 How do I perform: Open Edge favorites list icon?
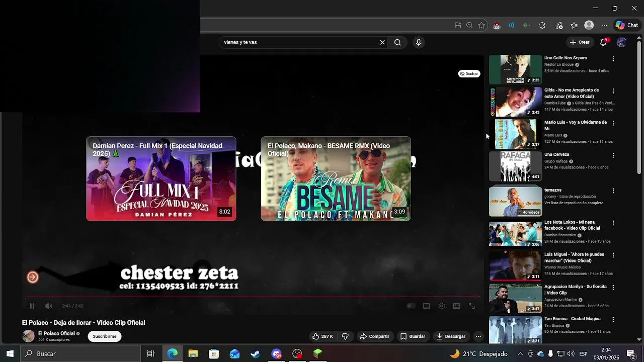574,25
